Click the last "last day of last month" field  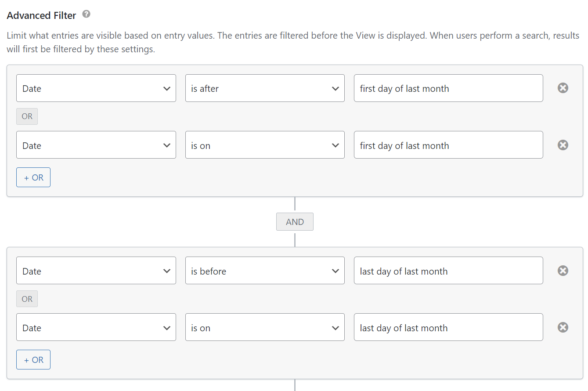click(448, 327)
